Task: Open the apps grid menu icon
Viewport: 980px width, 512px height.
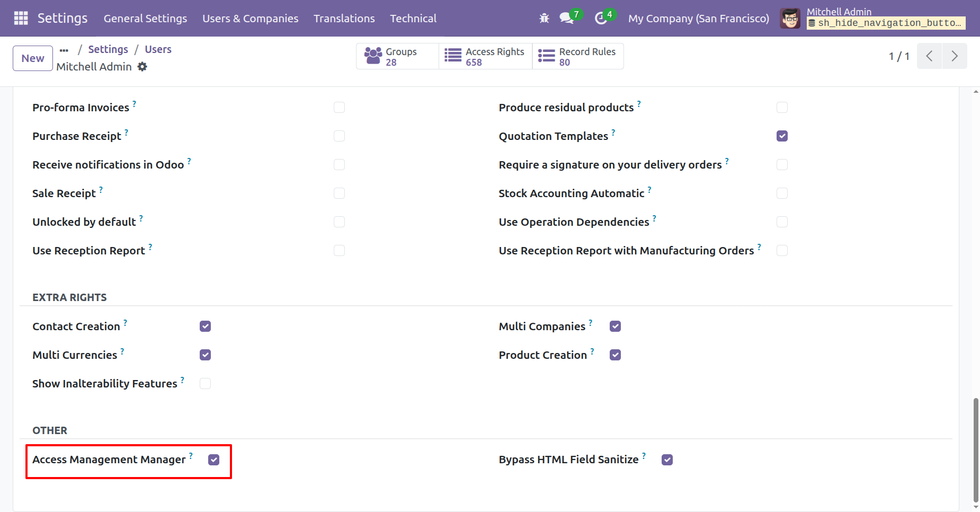Action: coord(21,18)
